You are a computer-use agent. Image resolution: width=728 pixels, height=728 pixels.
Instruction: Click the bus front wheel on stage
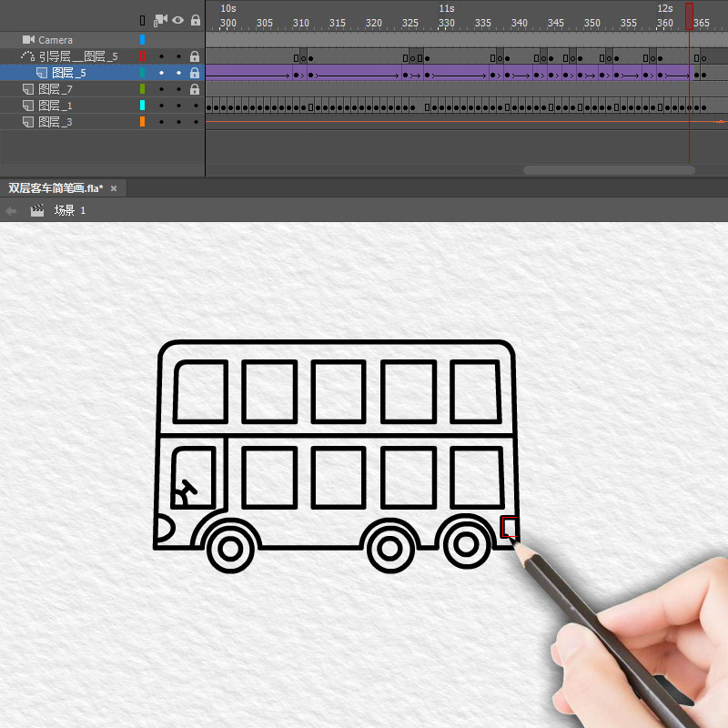click(x=230, y=549)
